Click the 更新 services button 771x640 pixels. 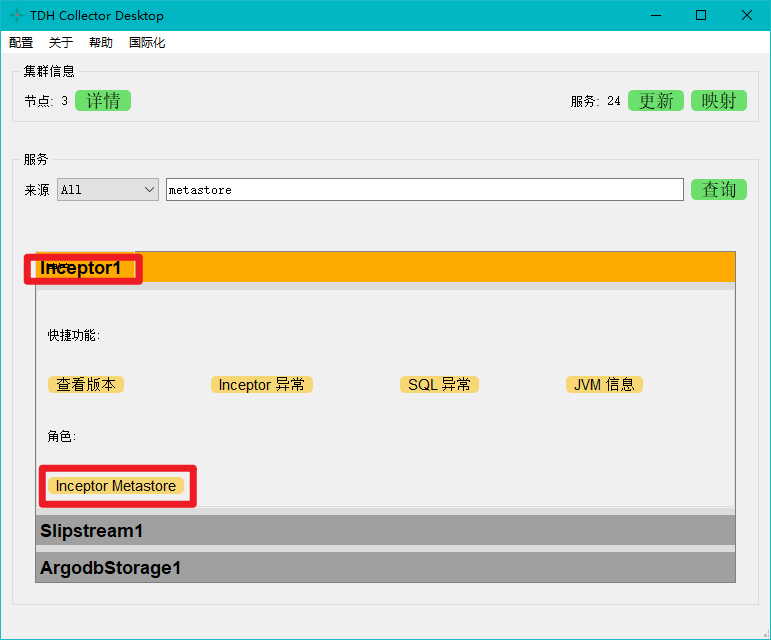656,101
